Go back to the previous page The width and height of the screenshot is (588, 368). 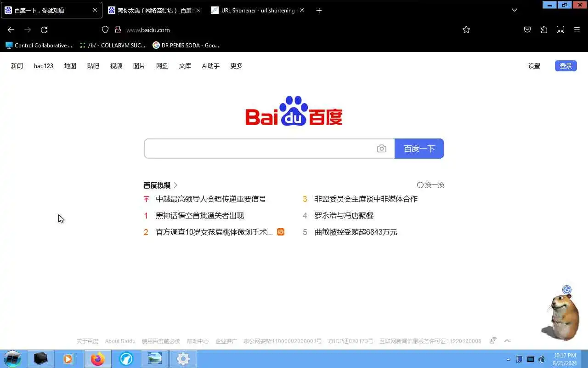(x=11, y=30)
